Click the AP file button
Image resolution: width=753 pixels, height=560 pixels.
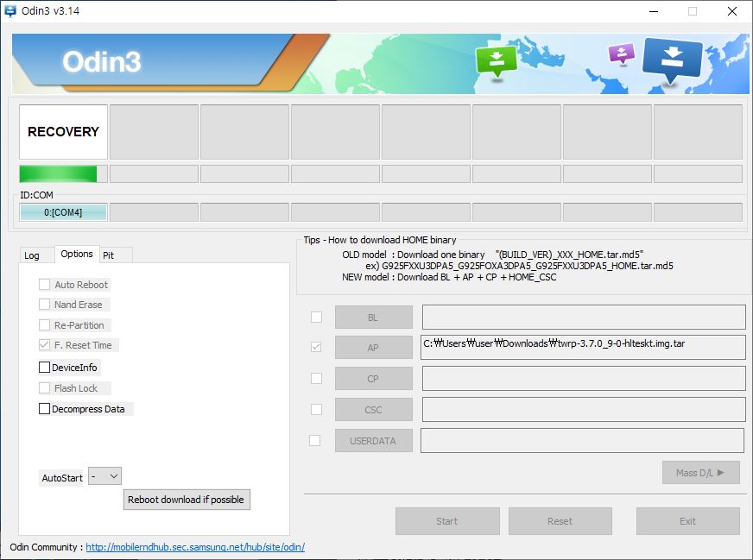point(374,347)
